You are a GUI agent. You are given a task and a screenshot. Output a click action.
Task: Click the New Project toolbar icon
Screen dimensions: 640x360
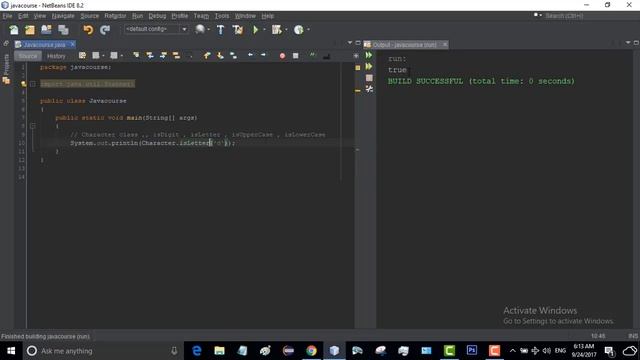(30, 30)
